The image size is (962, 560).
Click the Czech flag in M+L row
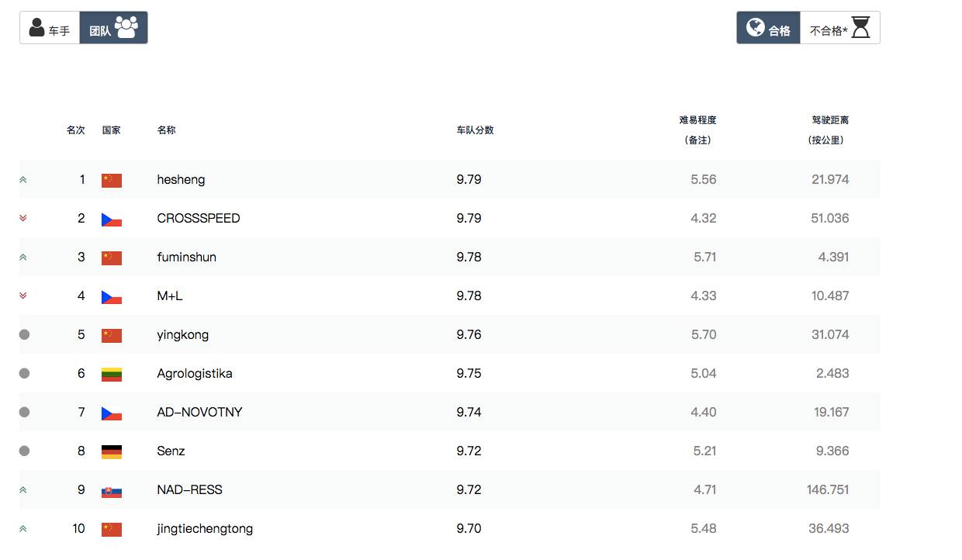click(x=112, y=296)
